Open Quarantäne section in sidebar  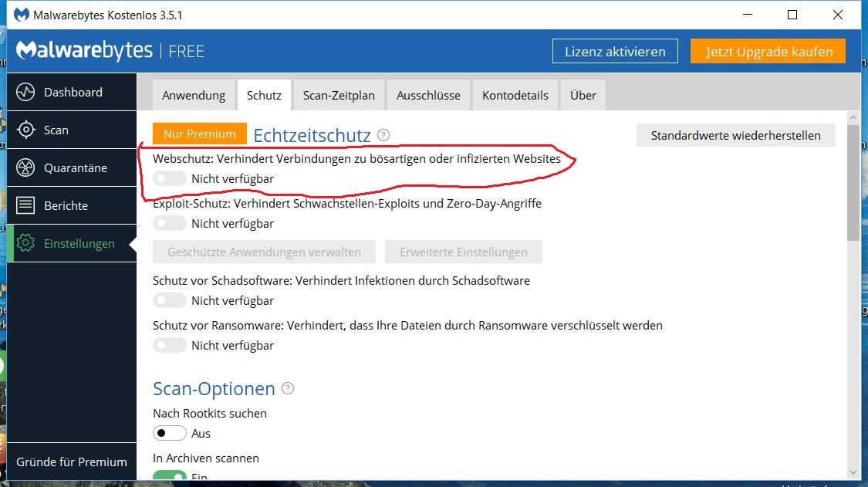point(72,167)
